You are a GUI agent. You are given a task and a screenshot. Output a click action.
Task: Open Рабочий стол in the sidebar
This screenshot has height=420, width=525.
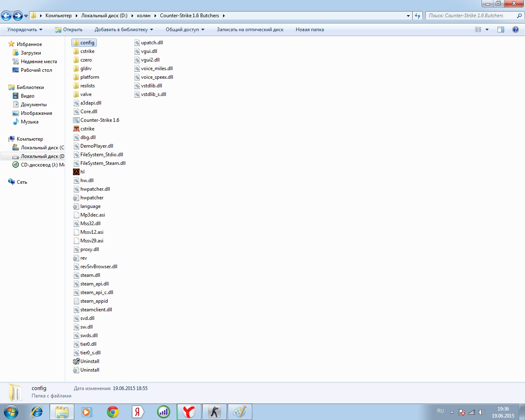37,70
